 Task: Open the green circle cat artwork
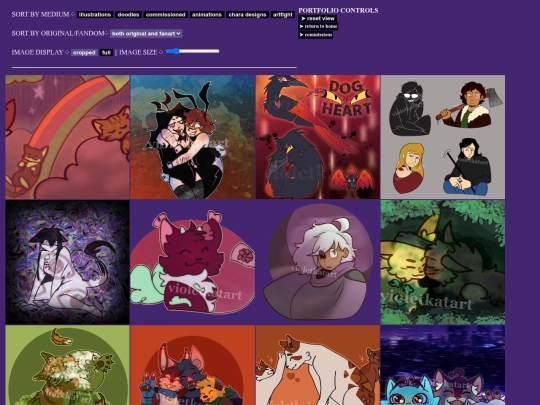point(68,365)
